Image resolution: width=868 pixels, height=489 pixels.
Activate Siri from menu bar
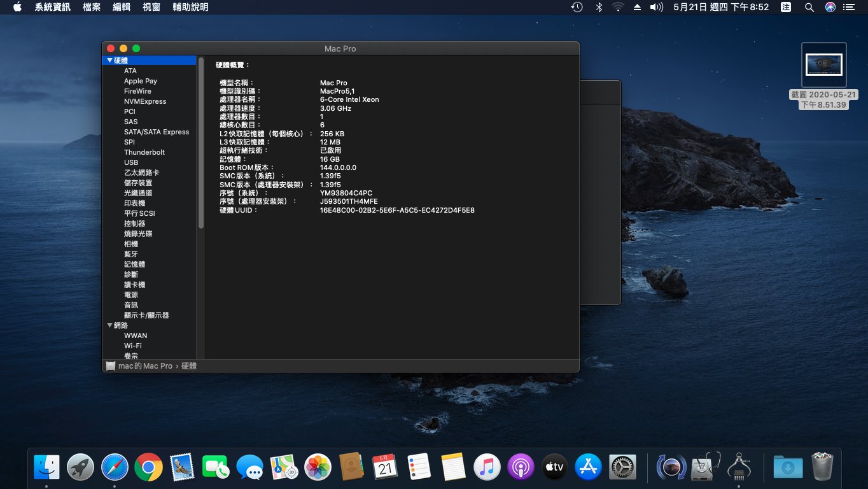(830, 7)
